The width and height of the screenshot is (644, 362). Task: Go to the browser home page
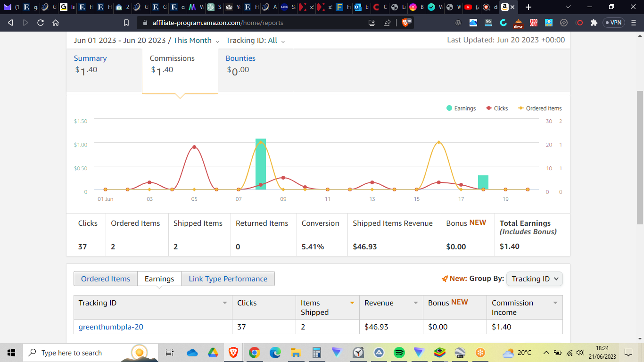point(56,23)
